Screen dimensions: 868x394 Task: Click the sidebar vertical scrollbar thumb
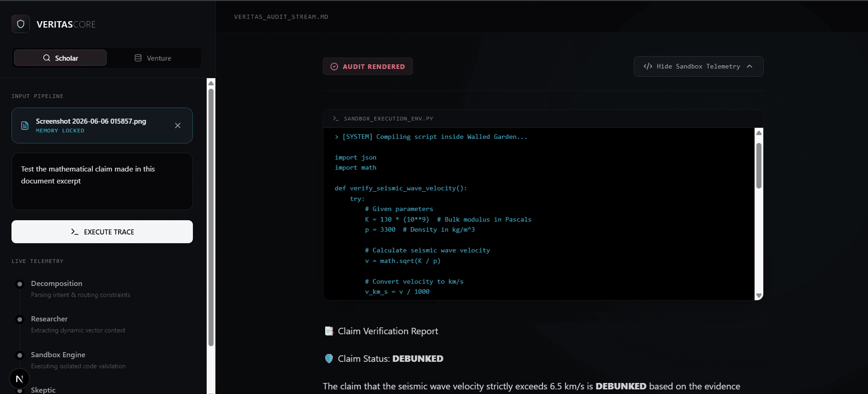(211, 217)
